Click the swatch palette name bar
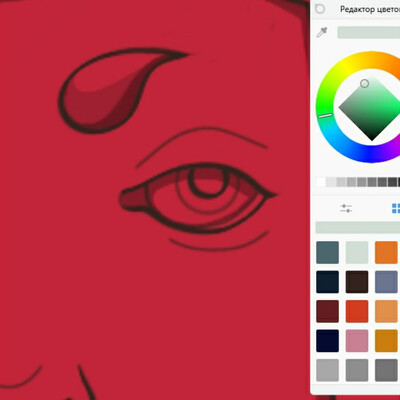400x400 pixels. tap(358, 228)
